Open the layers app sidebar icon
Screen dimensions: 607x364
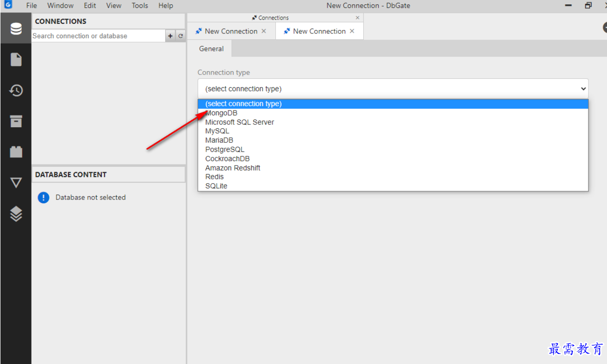(x=16, y=214)
